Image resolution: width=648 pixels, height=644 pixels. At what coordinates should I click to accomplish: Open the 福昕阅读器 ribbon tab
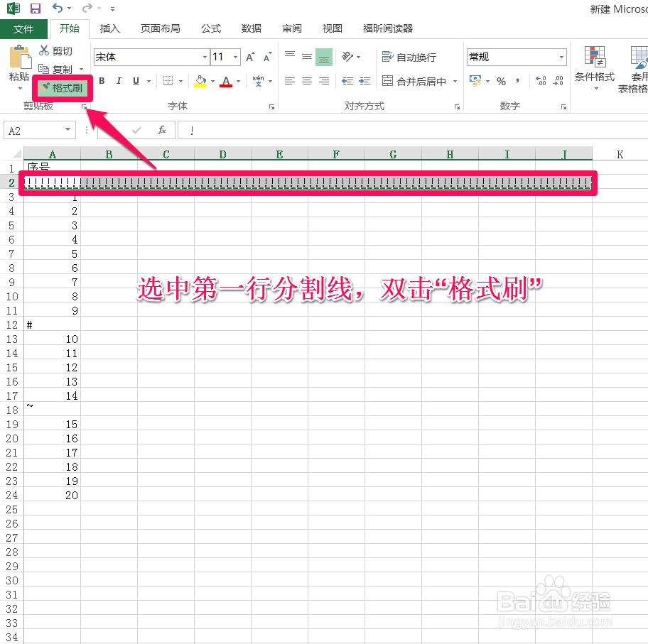387,28
